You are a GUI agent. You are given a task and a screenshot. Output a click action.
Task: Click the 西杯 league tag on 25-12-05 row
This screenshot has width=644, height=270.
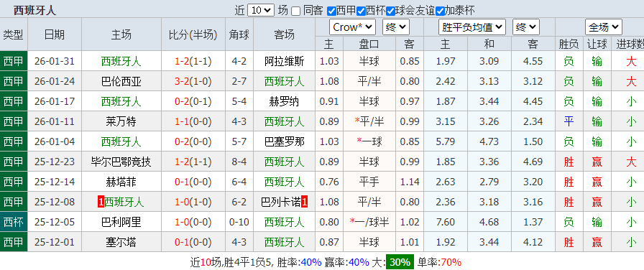tap(14, 222)
